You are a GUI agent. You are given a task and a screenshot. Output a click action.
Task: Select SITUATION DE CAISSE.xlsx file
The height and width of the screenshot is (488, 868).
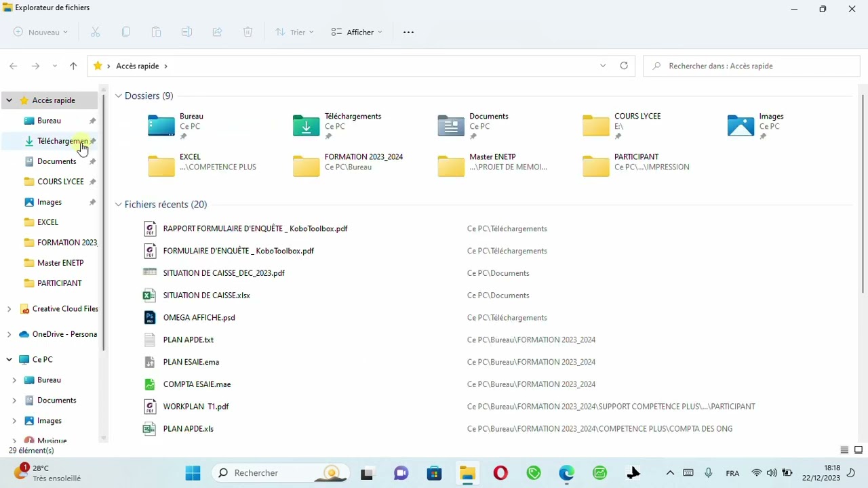pyautogui.click(x=206, y=296)
